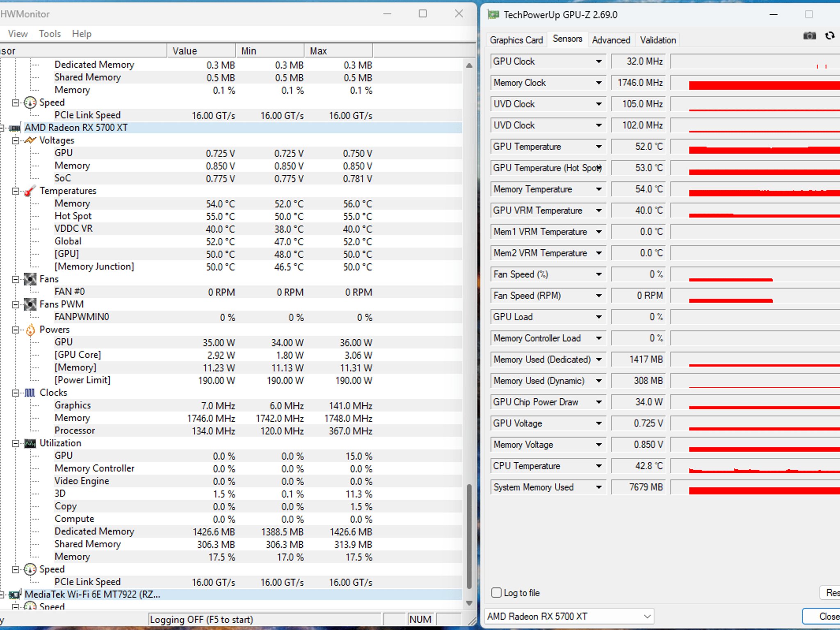The width and height of the screenshot is (840, 630).
Task: Click the gauge icon beside the lower Speed node
Action: pos(30,569)
